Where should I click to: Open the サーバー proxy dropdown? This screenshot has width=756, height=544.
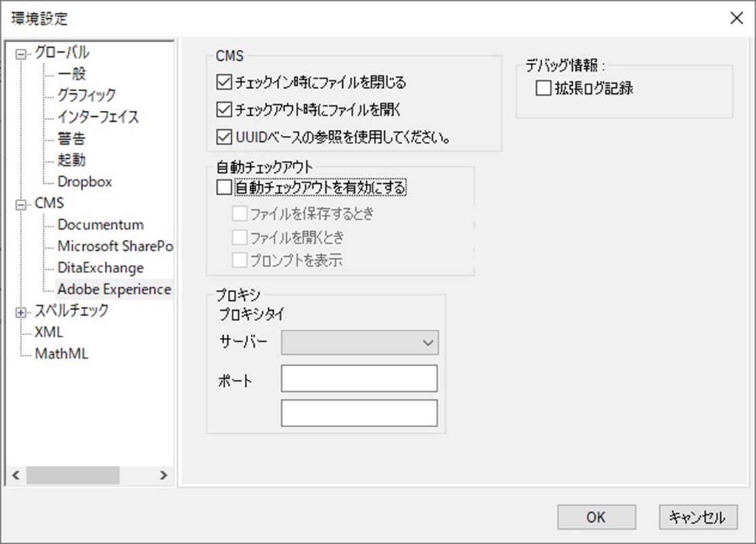[360, 343]
